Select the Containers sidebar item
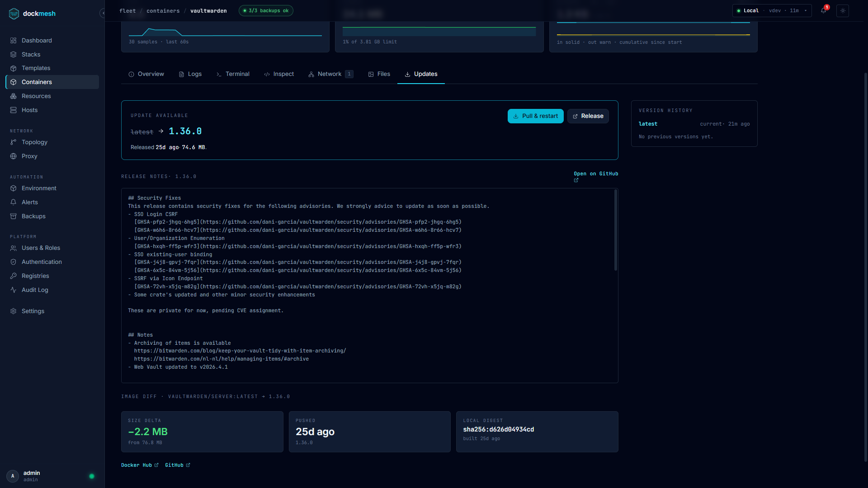868x488 pixels. [x=52, y=82]
